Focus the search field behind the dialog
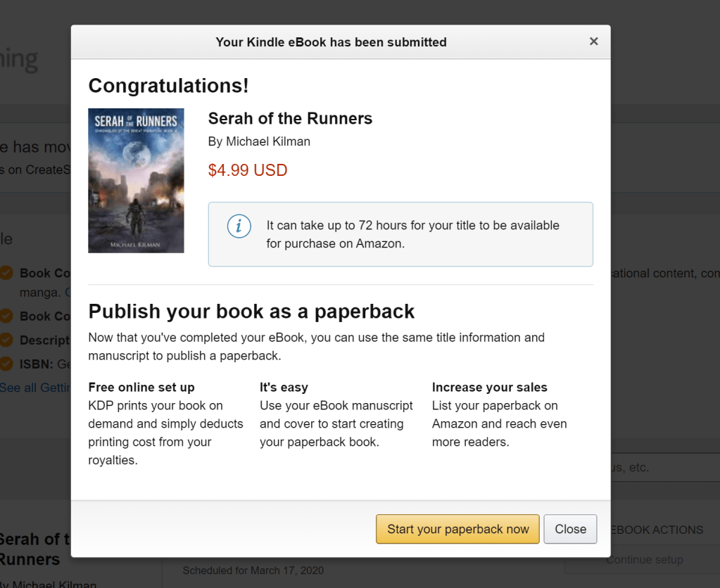The height and width of the screenshot is (588, 720). click(x=665, y=467)
